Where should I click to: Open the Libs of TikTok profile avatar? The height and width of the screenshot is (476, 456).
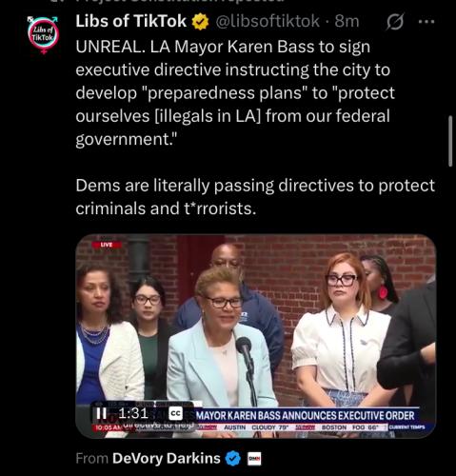(44, 34)
